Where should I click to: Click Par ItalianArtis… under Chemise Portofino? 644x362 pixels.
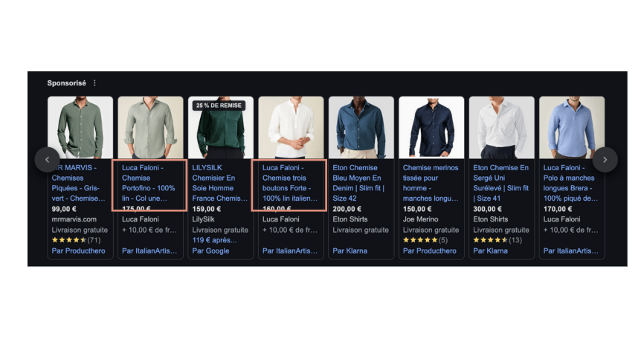[149, 251]
